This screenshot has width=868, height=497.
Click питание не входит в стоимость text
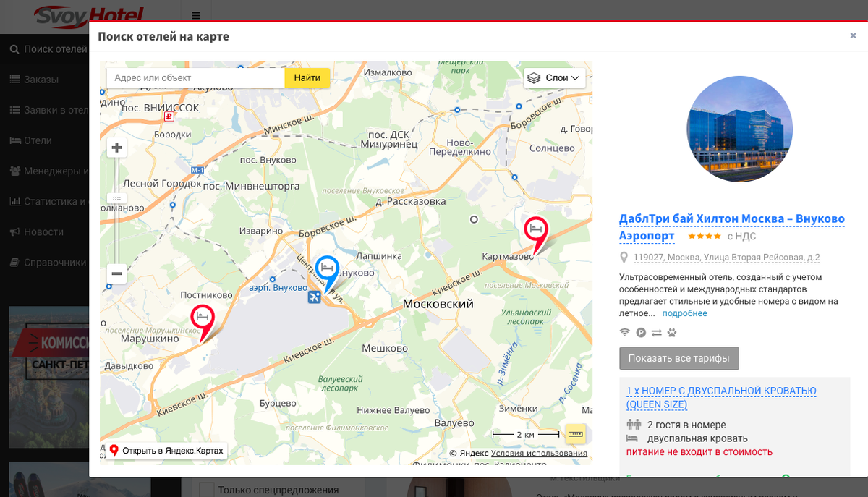[x=699, y=452]
